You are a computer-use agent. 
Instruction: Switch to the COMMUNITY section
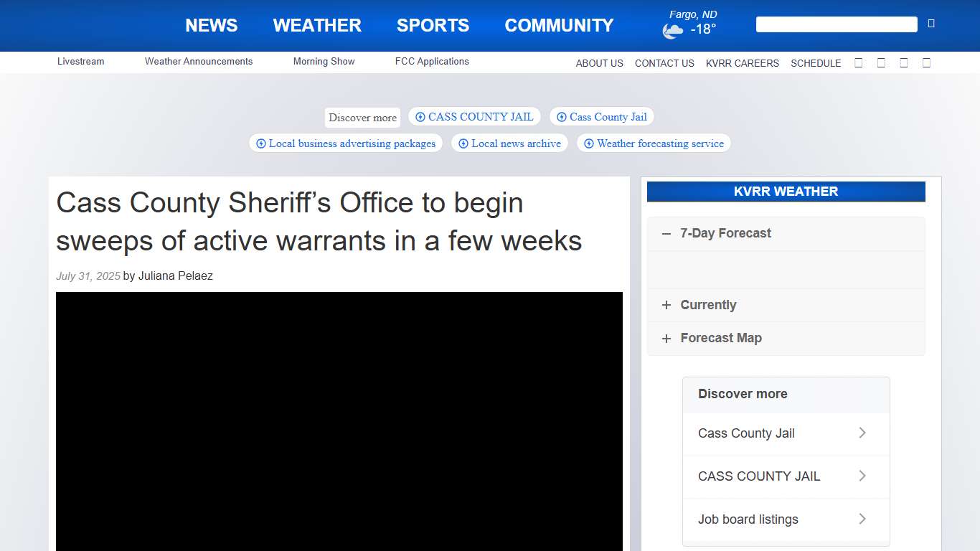click(x=559, y=25)
